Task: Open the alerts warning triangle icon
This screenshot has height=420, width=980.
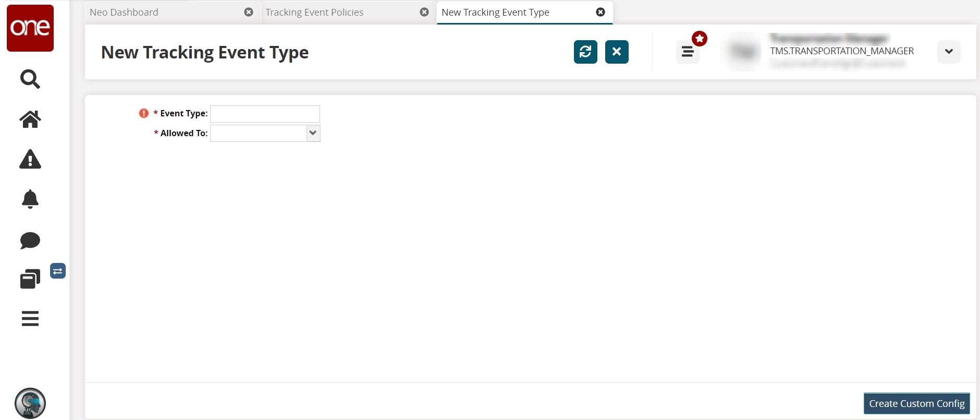Action: pos(30,159)
